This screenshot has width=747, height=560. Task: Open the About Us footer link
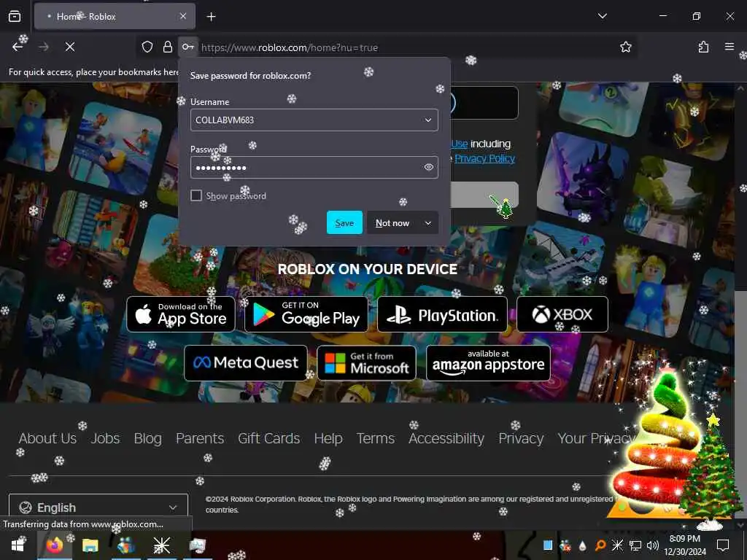47,438
